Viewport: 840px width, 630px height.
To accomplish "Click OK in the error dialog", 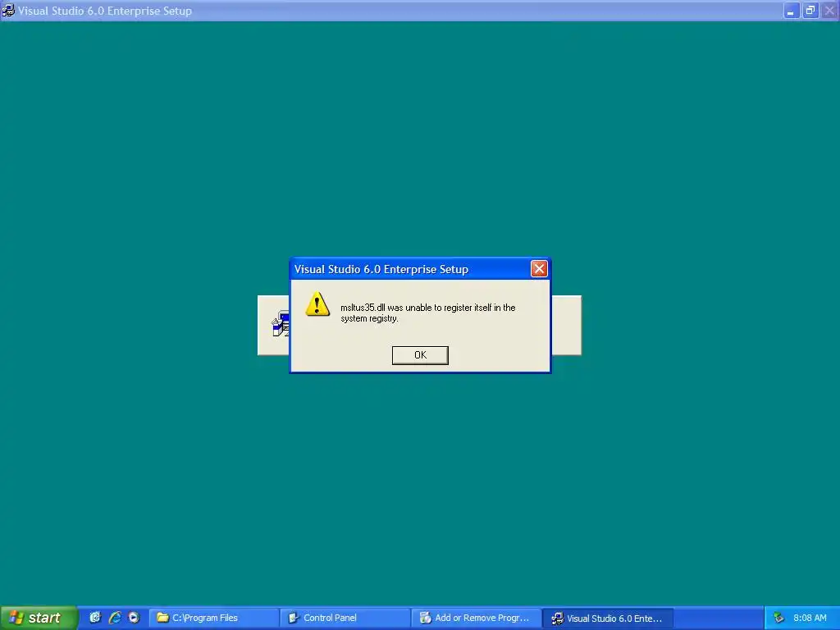I will [420, 355].
